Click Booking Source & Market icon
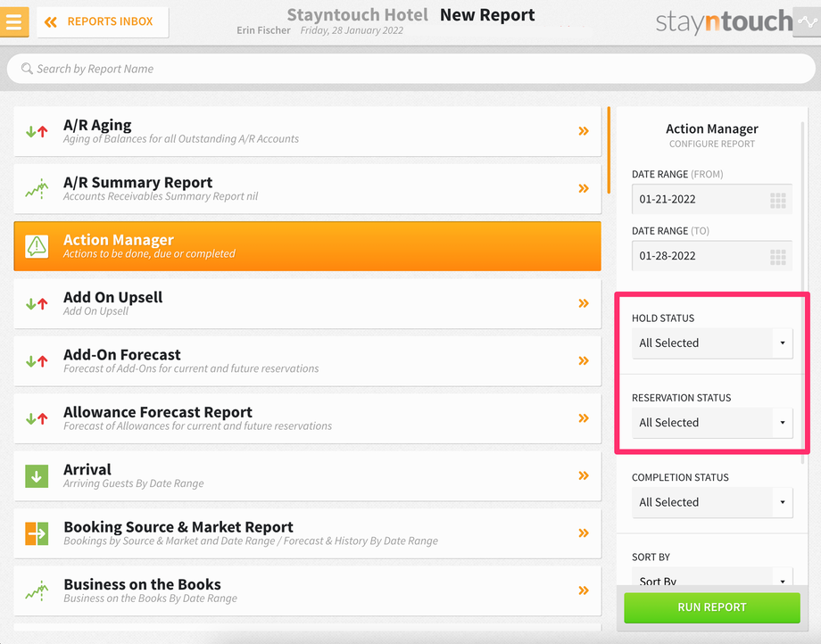 point(37,533)
